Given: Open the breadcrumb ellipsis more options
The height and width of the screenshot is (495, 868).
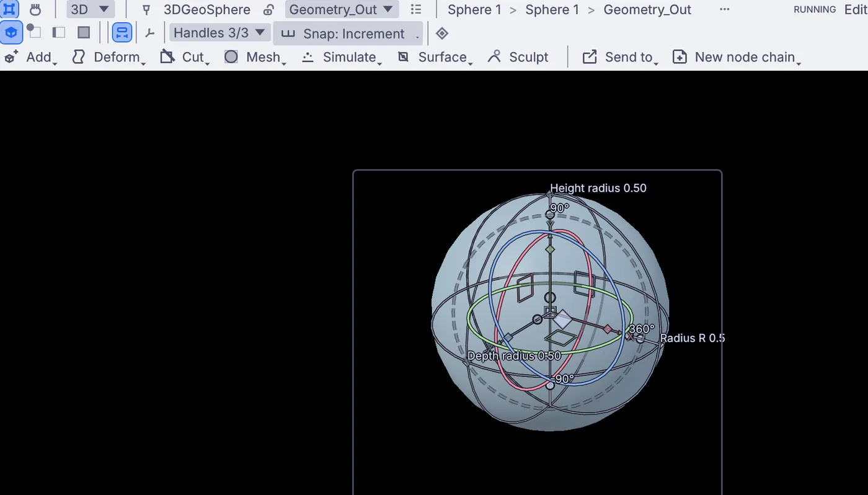Looking at the screenshot, I should tap(724, 9).
